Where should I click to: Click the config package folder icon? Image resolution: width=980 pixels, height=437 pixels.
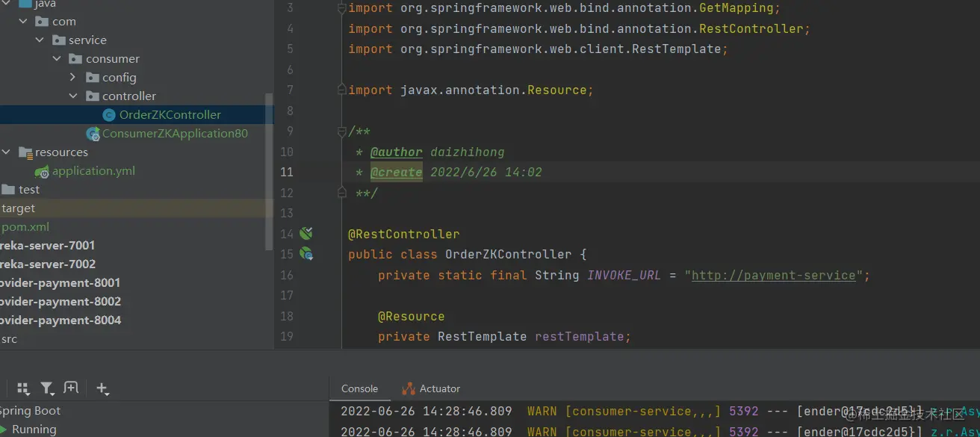93,78
